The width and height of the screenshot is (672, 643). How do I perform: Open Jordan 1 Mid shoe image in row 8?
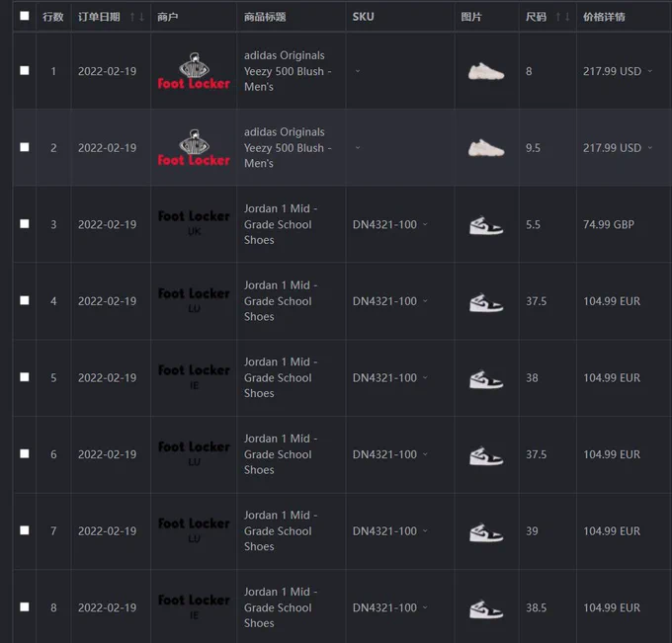tap(486, 609)
